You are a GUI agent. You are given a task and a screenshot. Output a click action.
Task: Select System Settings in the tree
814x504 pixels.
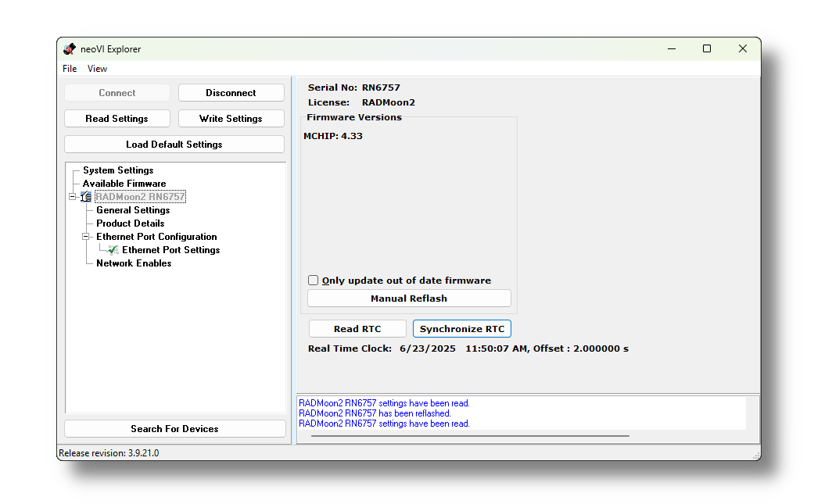(118, 170)
